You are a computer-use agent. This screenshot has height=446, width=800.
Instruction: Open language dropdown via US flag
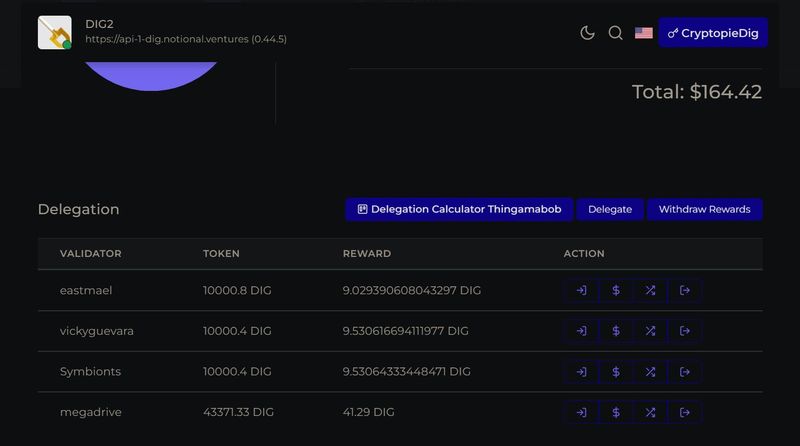tap(644, 33)
